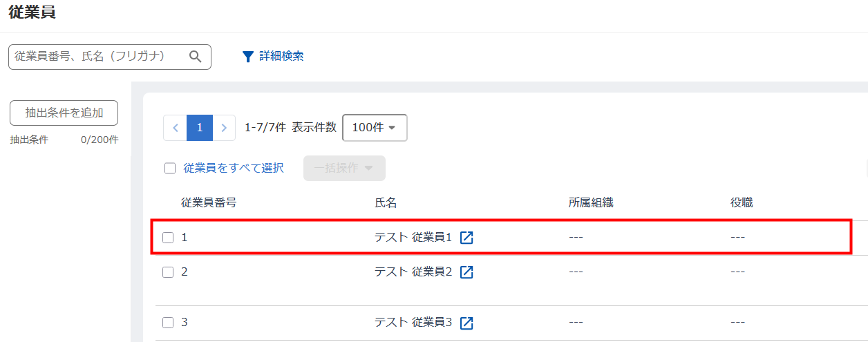Open テスト 従業員3 external link icon

[466, 323]
